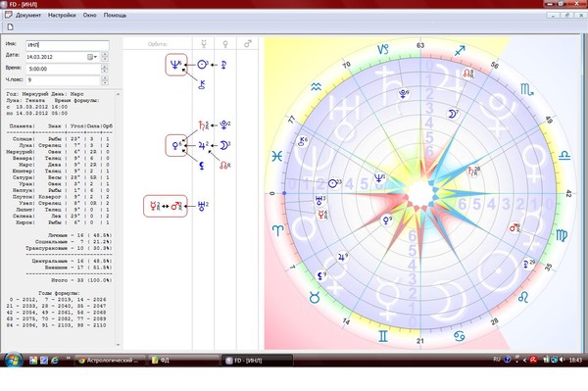Open the Настройки menu
Viewport: 588px width, 391px height.
pyautogui.click(x=62, y=15)
